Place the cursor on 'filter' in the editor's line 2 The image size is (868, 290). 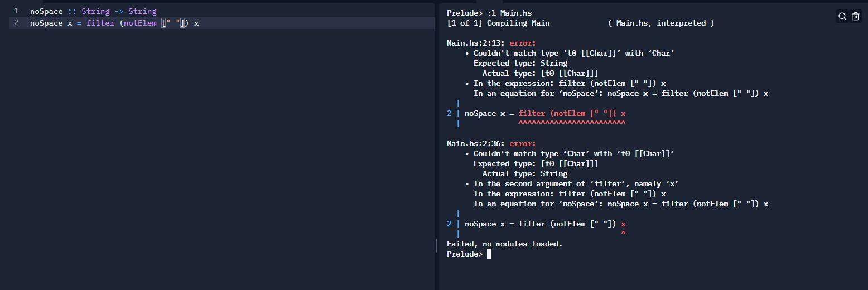pyautogui.click(x=100, y=23)
